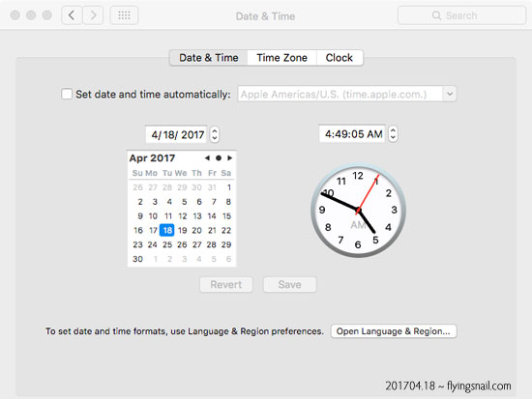Click Open Language & Region button
This screenshot has height=399, width=532.
[x=394, y=331]
